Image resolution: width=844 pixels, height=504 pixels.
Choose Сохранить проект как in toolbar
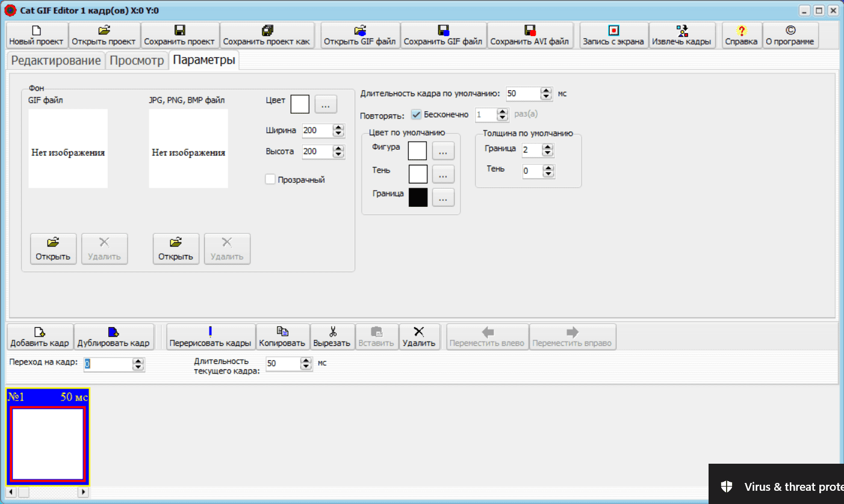tap(267, 35)
